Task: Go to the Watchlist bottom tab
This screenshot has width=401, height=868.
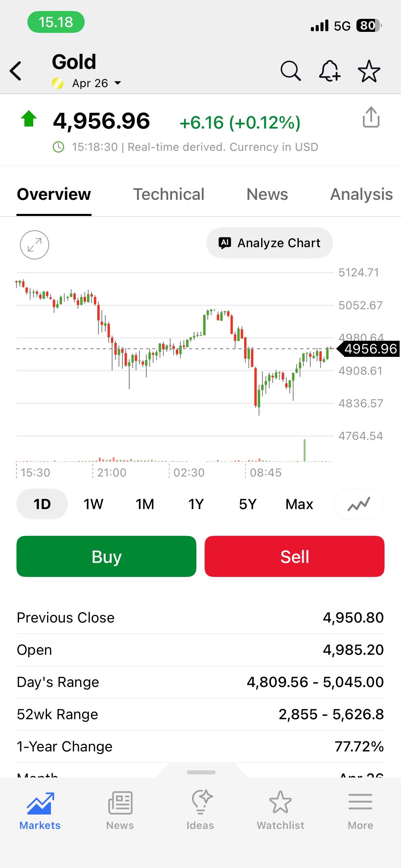Action: (x=280, y=810)
